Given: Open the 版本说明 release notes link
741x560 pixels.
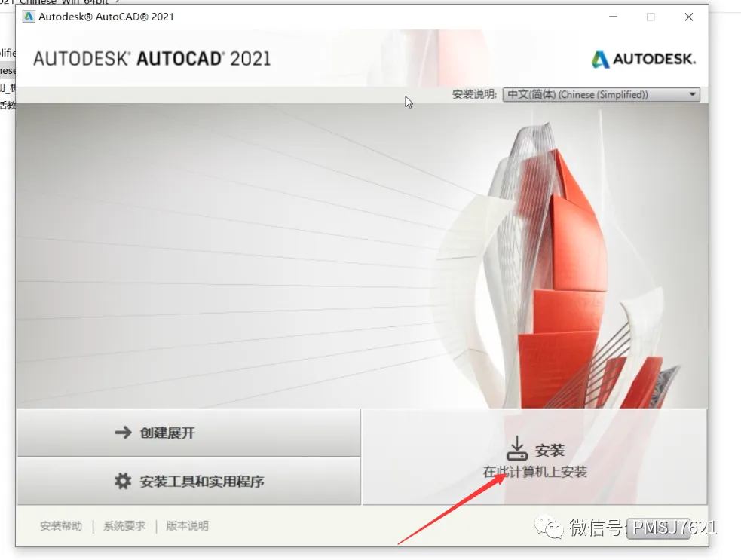Looking at the screenshot, I should point(187,525).
